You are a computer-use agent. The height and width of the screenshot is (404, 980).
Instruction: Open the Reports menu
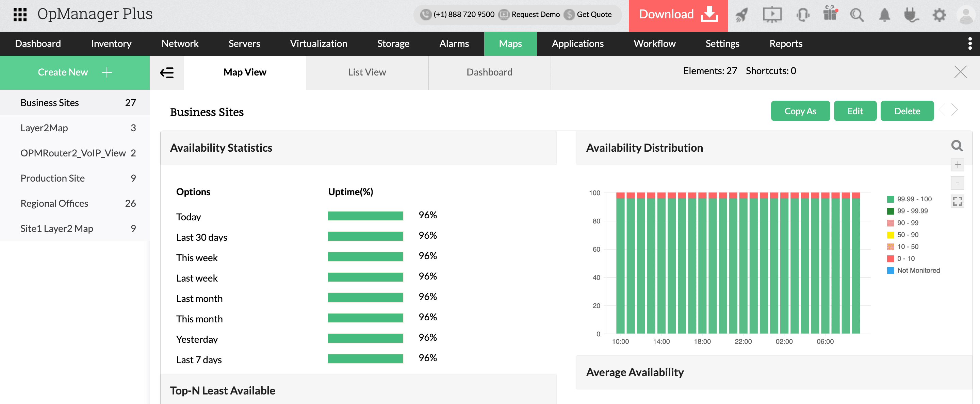(x=786, y=44)
